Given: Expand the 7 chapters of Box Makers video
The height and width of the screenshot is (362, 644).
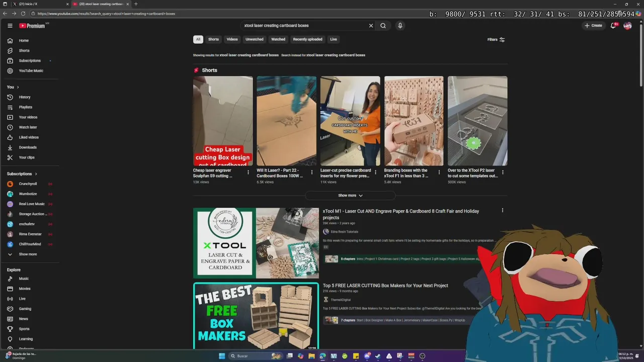Looking at the screenshot, I should tap(348, 320).
